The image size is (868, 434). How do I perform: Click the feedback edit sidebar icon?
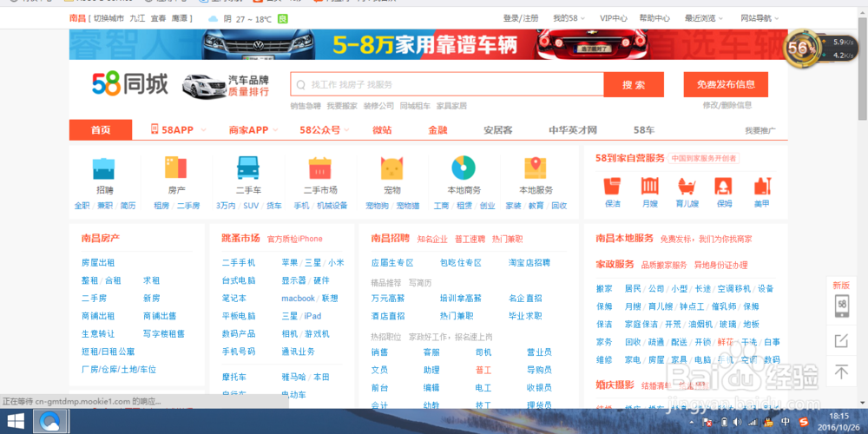(841, 341)
